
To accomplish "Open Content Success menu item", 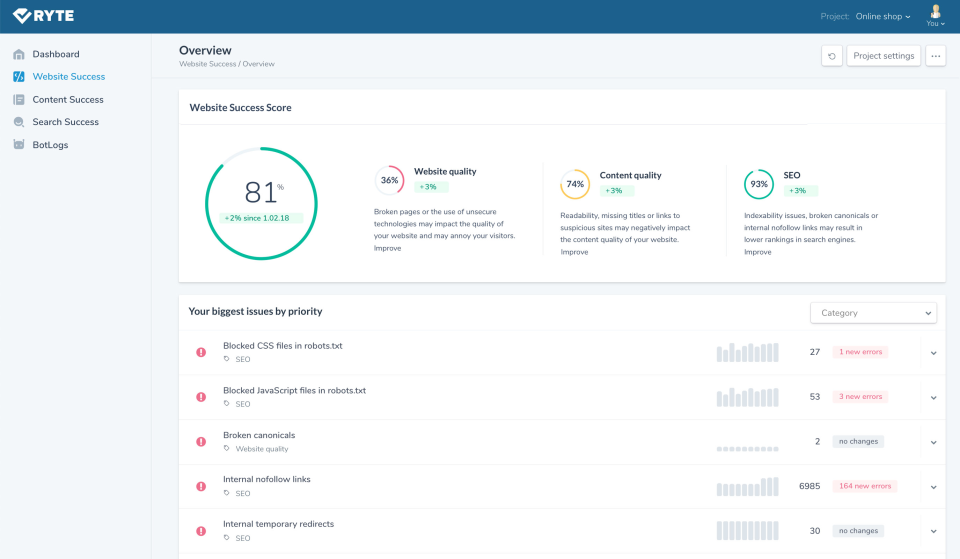I will 68,100.
